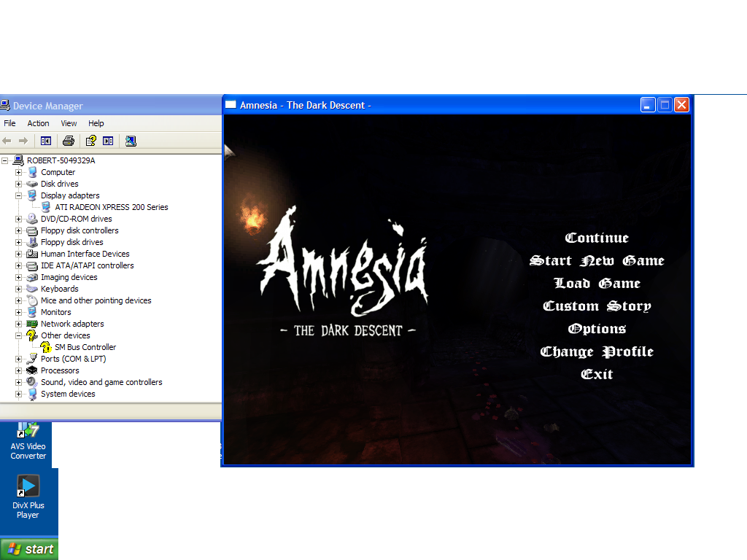This screenshot has height=560, width=747.
Task: Select the DivX Plus Player desktop icon
Action: coord(28,496)
